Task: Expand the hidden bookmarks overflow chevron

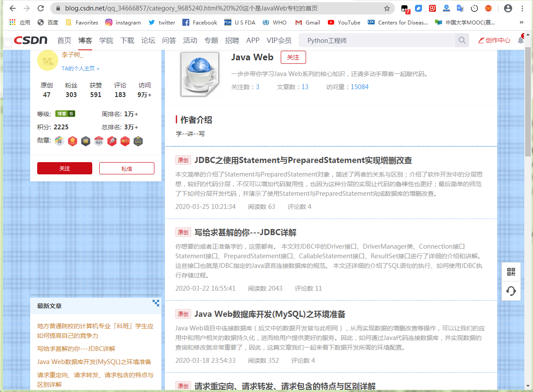Action: coord(521,22)
